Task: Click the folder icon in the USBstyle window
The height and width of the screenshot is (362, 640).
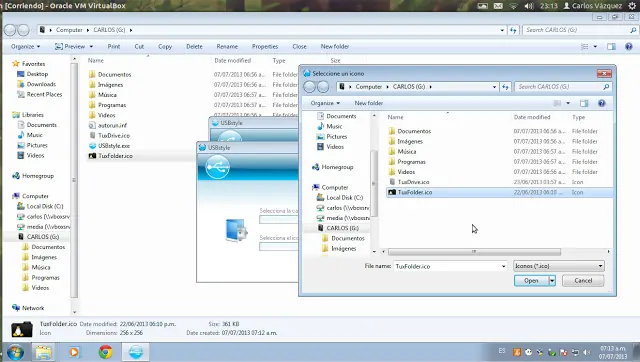Action: coord(236,230)
